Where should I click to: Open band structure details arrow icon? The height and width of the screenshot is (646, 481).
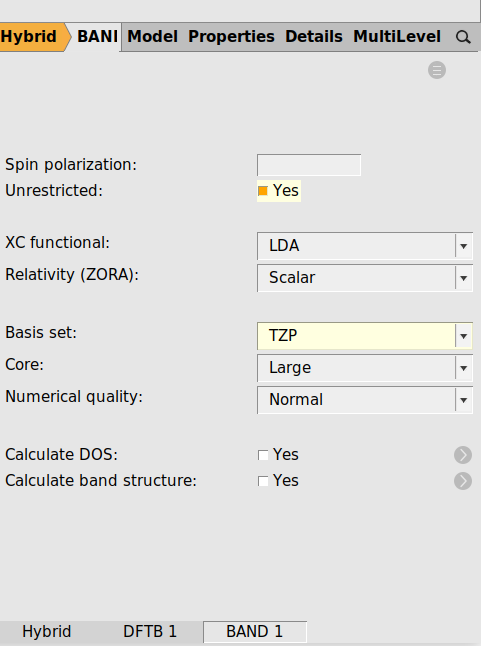point(463,481)
